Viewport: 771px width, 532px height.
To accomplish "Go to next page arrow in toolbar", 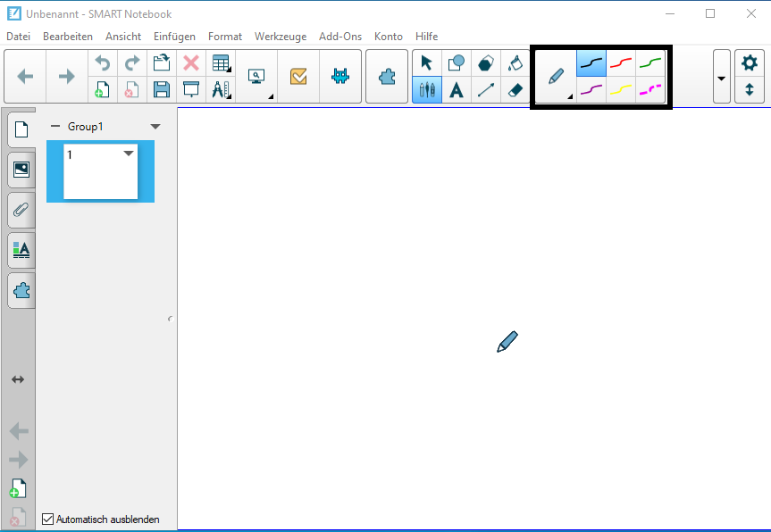I will (x=66, y=77).
